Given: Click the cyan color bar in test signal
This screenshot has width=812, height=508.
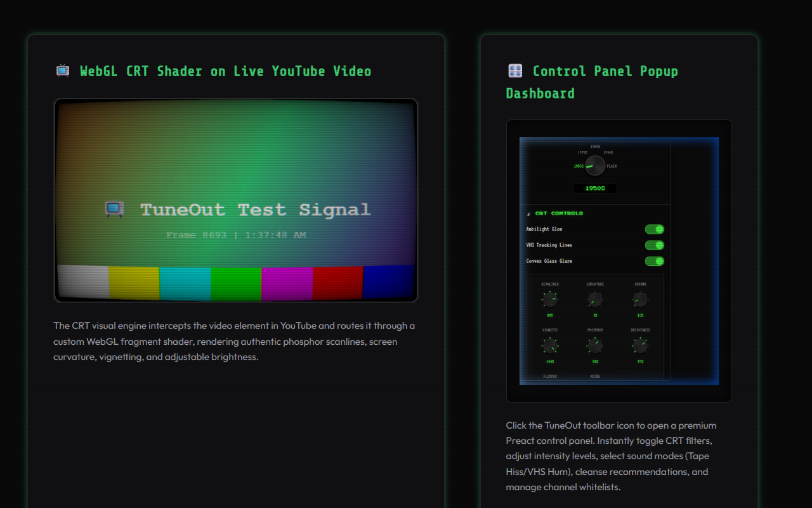Looking at the screenshot, I should coord(185,284).
